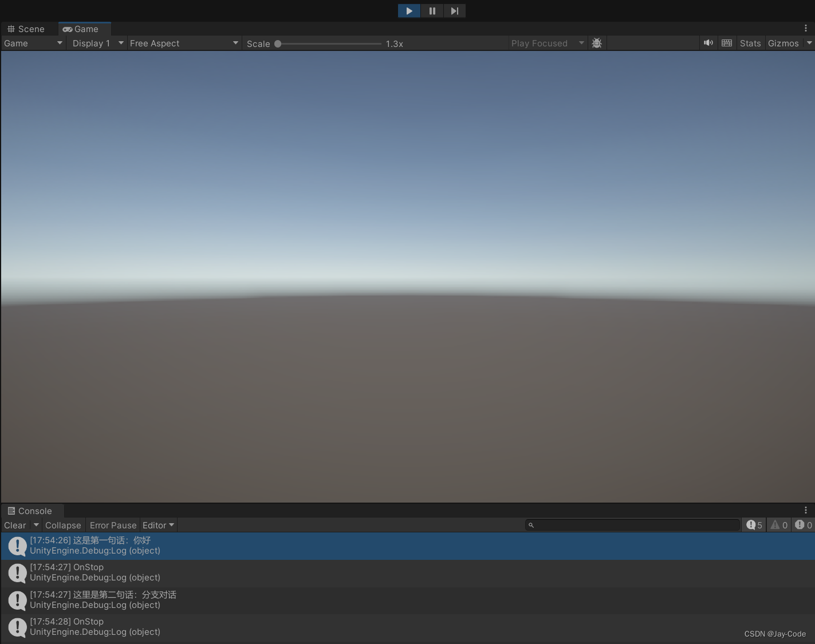The height and width of the screenshot is (644, 815).
Task: Open the Free Aspect dropdown
Action: coord(184,44)
